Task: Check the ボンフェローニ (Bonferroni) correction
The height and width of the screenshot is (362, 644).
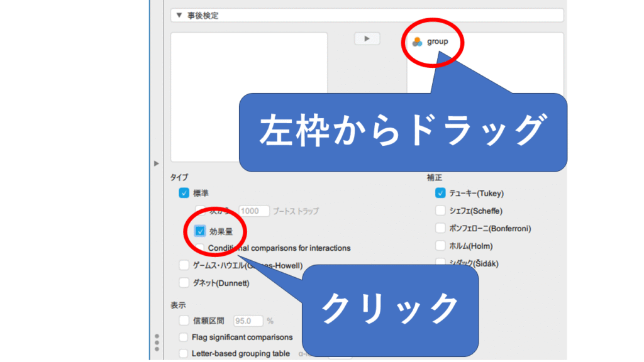Action: point(440,228)
